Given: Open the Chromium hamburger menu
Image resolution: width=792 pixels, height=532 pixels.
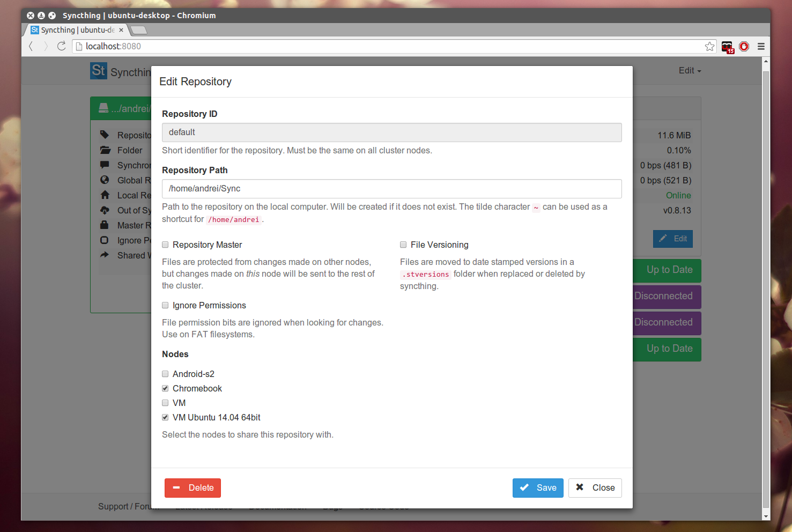Looking at the screenshot, I should coord(761,46).
